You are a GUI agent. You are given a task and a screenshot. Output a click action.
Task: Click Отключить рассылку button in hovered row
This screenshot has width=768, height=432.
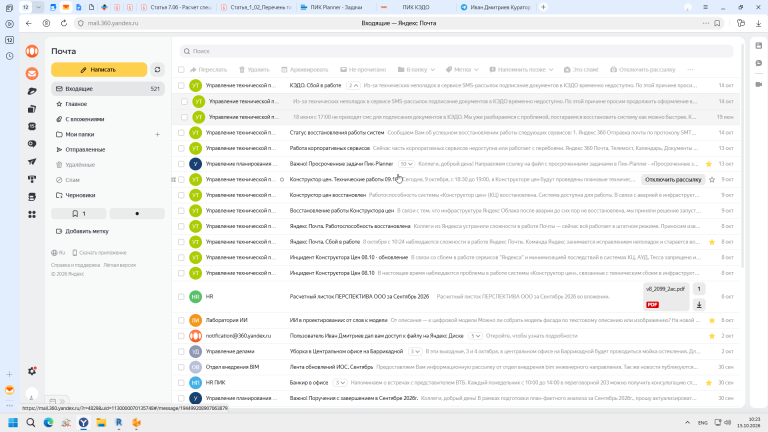coord(673,179)
